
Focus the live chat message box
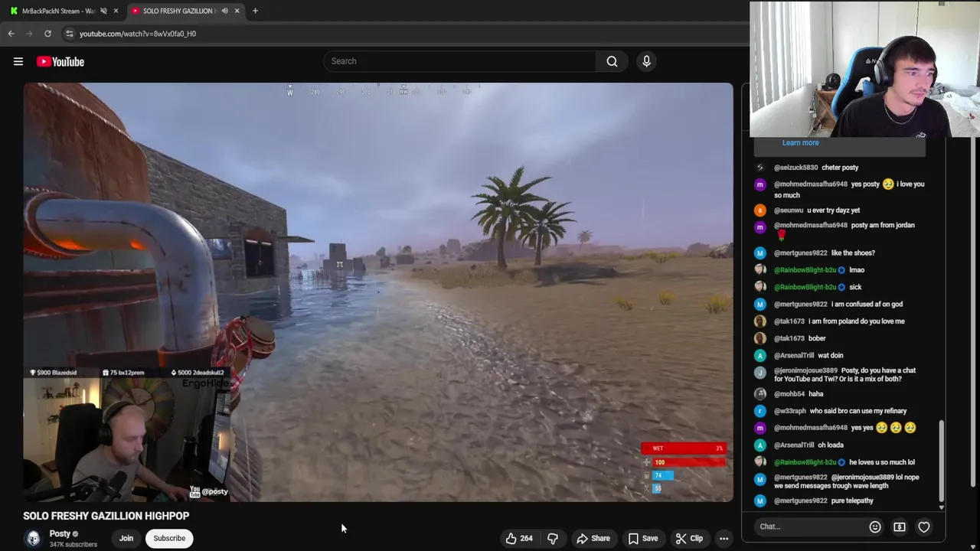(810, 527)
